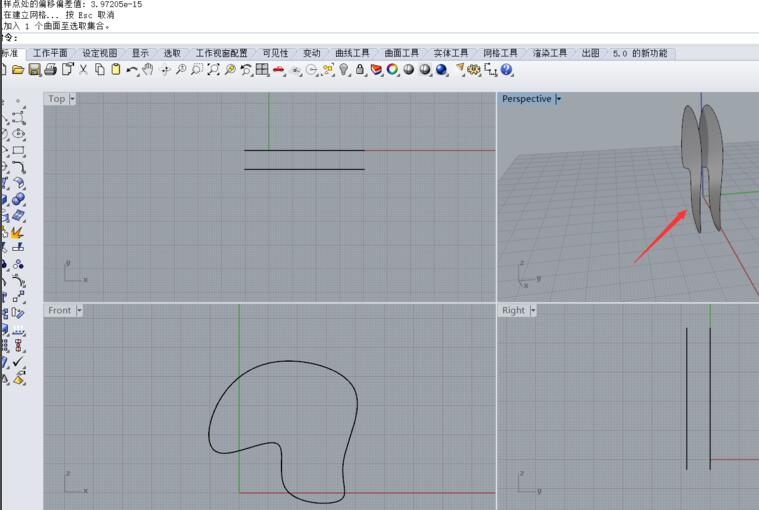Click the Open file folder icon
Viewport: 759px width, 510px height.
[18, 70]
